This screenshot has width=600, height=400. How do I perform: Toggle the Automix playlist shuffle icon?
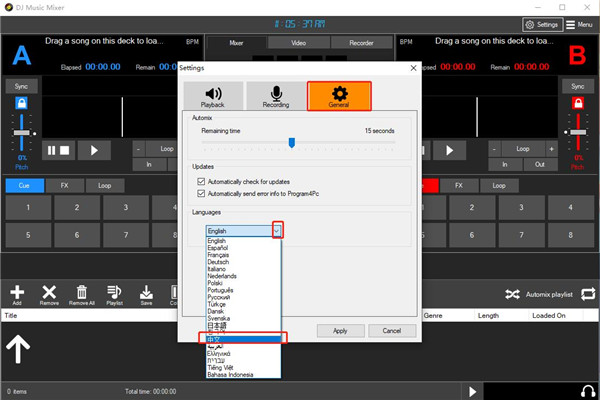click(512, 295)
